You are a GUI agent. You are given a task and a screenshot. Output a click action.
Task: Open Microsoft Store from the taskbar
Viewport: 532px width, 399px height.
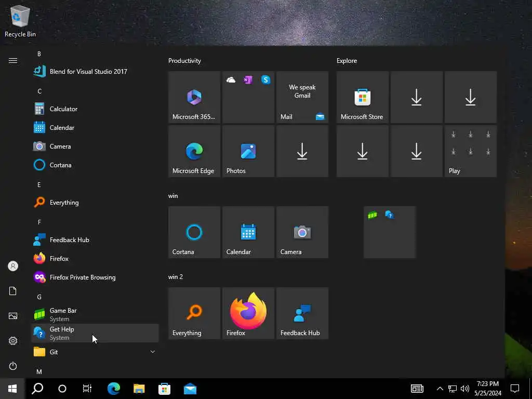[165, 389]
